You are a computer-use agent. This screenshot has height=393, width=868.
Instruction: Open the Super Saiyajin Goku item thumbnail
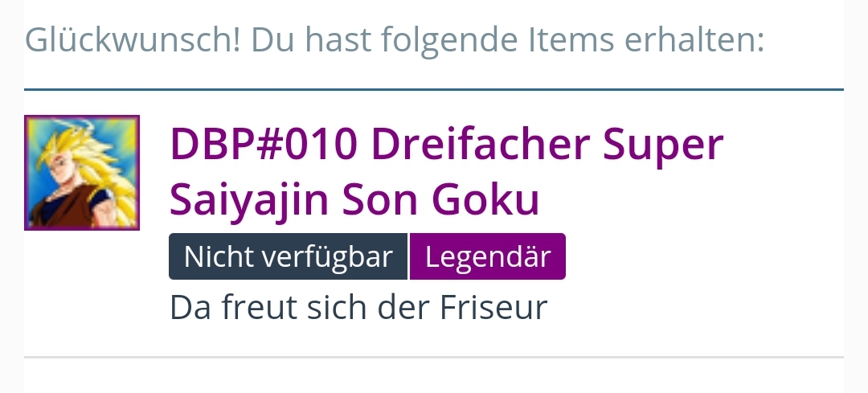(82, 173)
